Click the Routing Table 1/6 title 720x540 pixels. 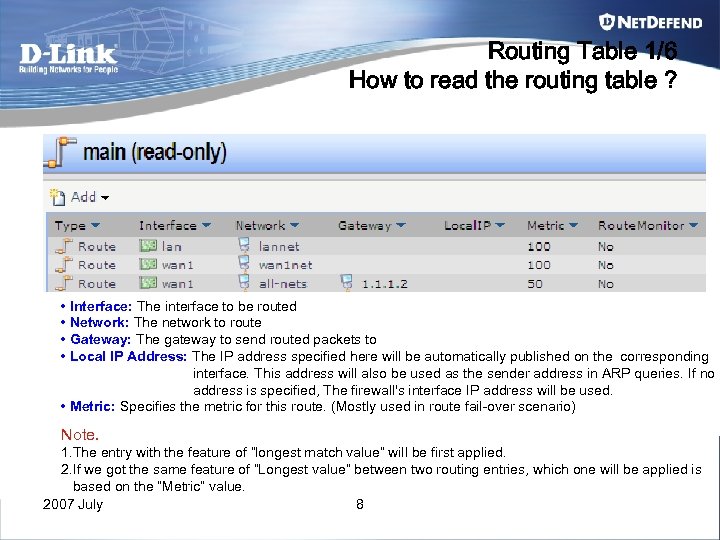click(x=582, y=51)
